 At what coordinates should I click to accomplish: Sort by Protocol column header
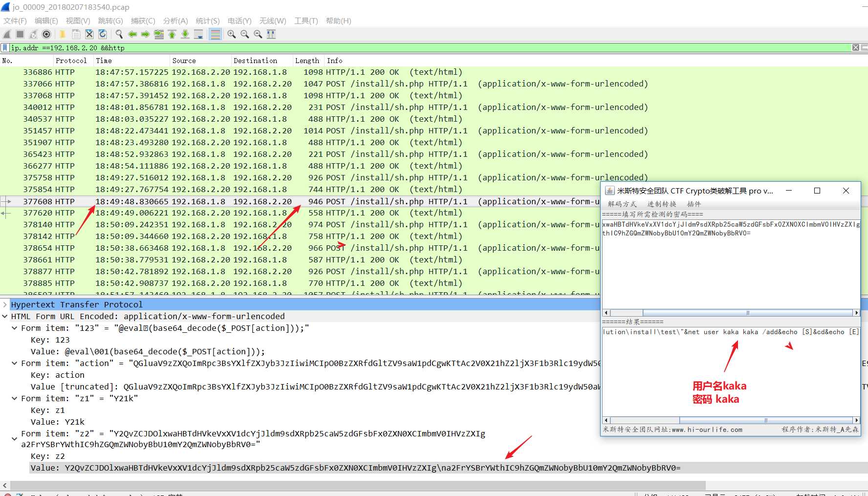pos(73,61)
